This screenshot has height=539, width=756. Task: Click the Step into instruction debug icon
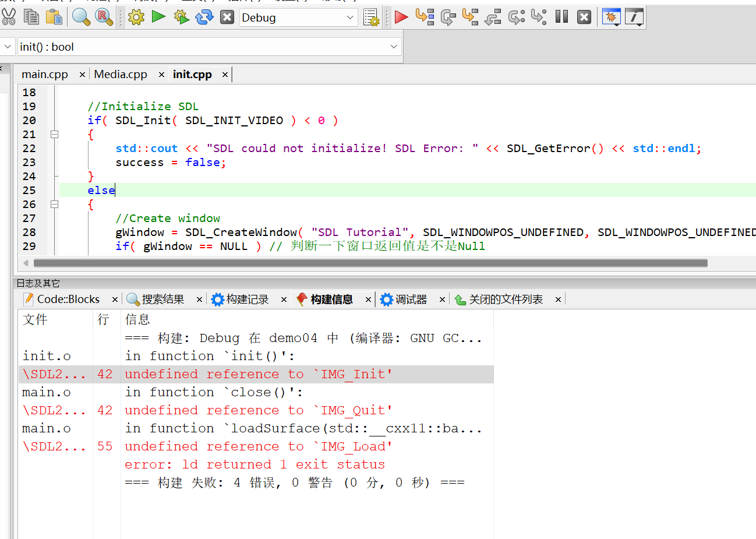[539, 17]
